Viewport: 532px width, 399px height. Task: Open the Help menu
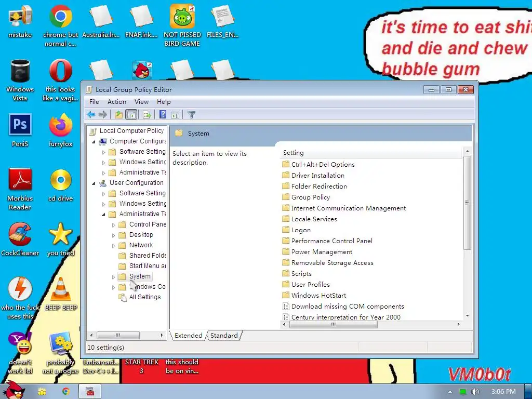point(164,102)
